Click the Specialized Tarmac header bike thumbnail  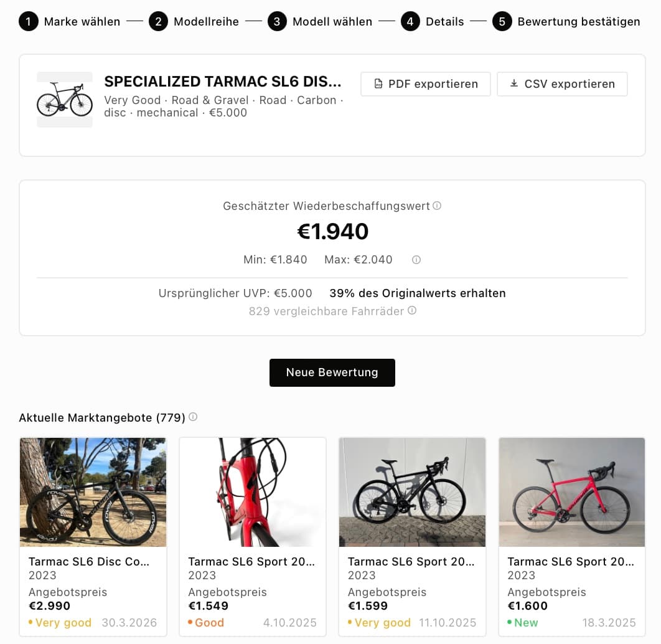point(65,100)
